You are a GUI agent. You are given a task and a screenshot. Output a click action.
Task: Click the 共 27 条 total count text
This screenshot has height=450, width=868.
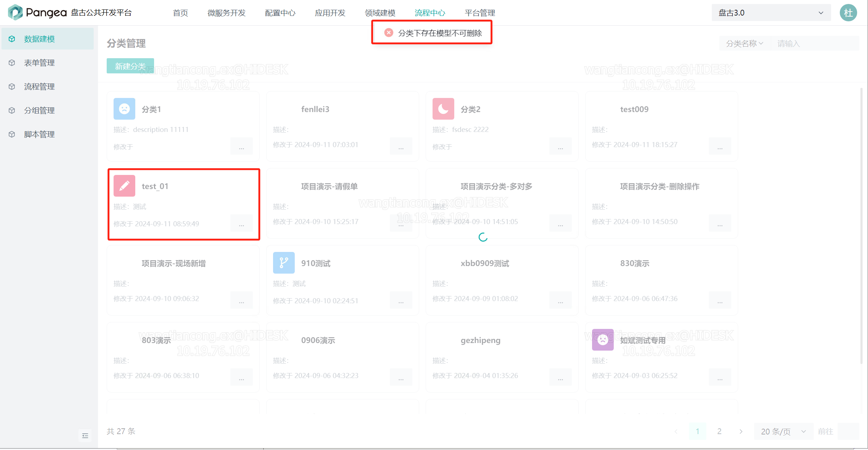pyautogui.click(x=121, y=431)
